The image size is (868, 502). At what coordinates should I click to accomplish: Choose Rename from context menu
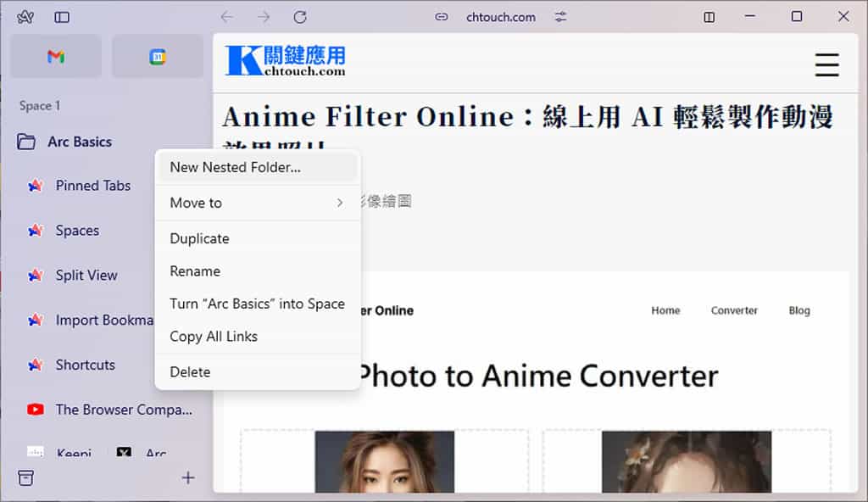258,271
